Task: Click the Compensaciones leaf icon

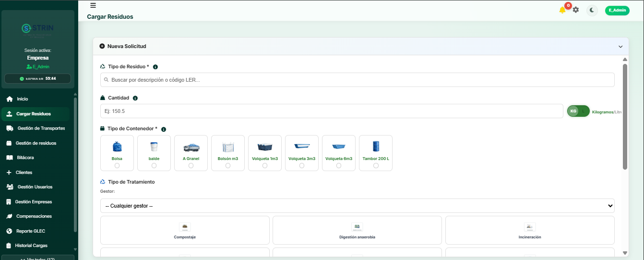Action: (x=9, y=216)
